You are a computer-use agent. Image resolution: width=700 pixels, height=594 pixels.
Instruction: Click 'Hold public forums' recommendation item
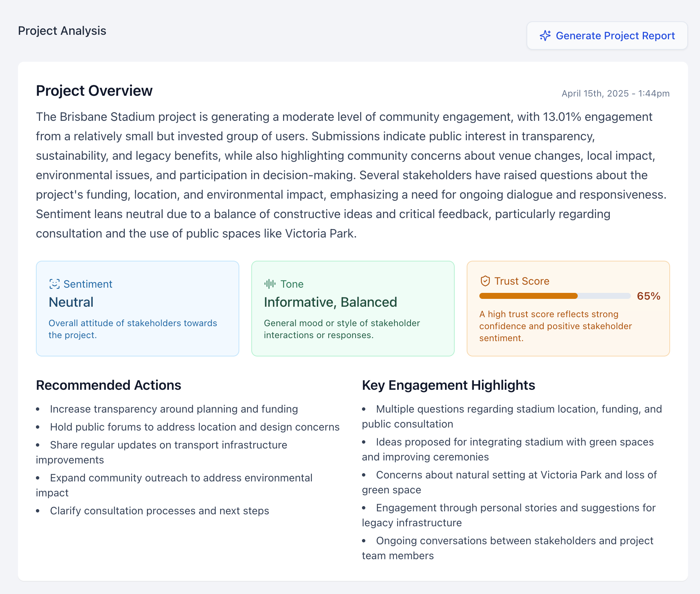coord(194,427)
